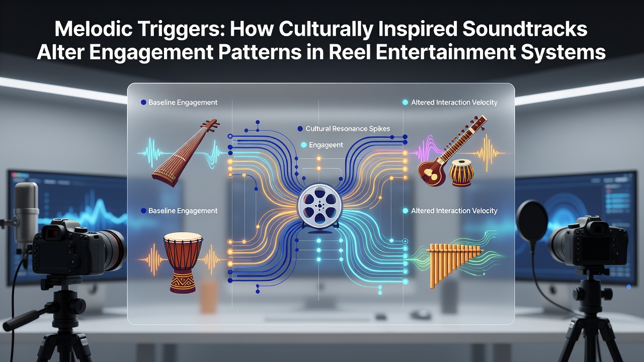Screen dimensions: 644x362
Task: Click the pan flute illustration
Action: coord(454,265)
